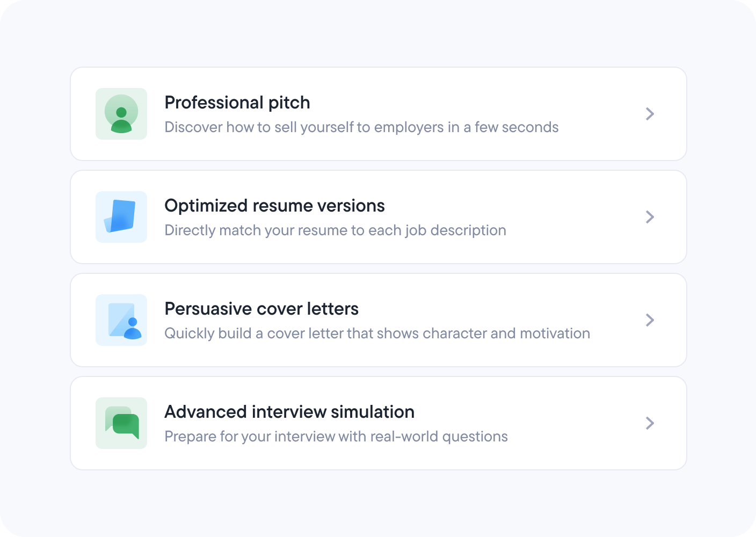Expand the Optimized resume versions chevron
The height and width of the screenshot is (537, 756).
(x=650, y=217)
